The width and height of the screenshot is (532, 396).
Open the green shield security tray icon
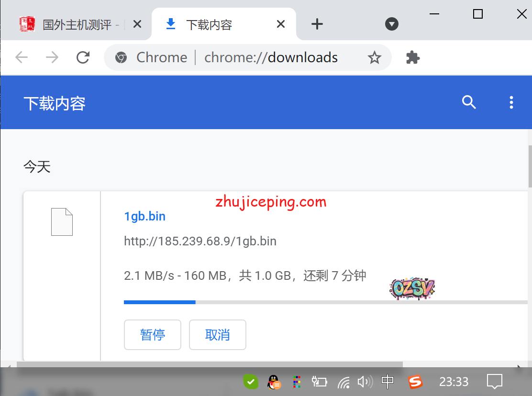(251, 382)
